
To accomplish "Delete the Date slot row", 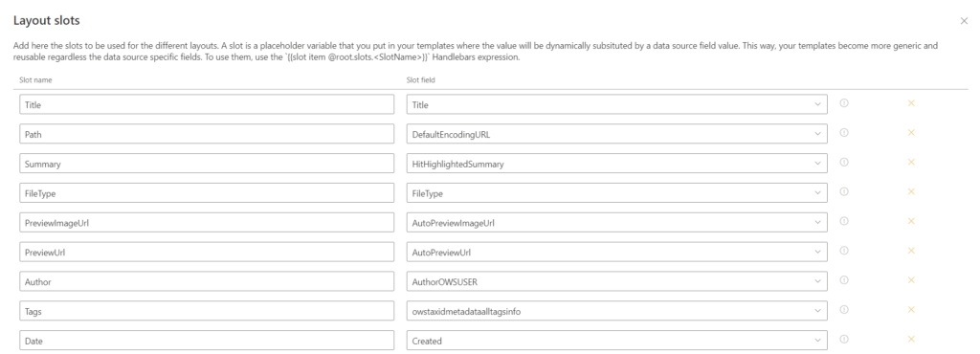I will 911,339.
